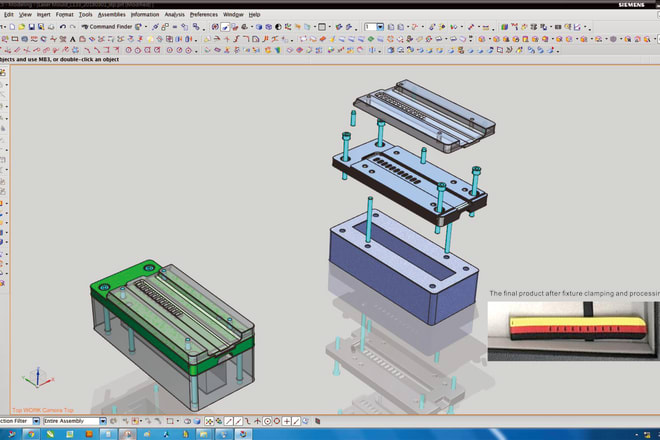Click the half-black face analysis display icon

[278, 27]
